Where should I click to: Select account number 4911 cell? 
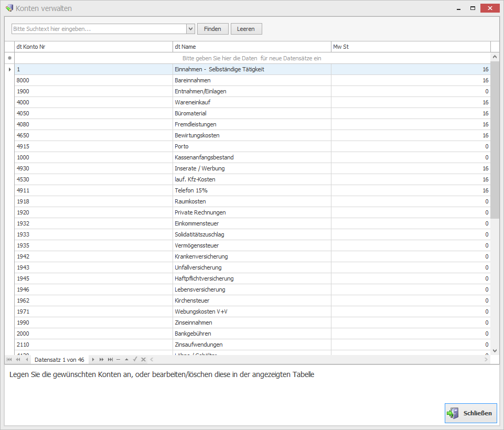(x=93, y=190)
